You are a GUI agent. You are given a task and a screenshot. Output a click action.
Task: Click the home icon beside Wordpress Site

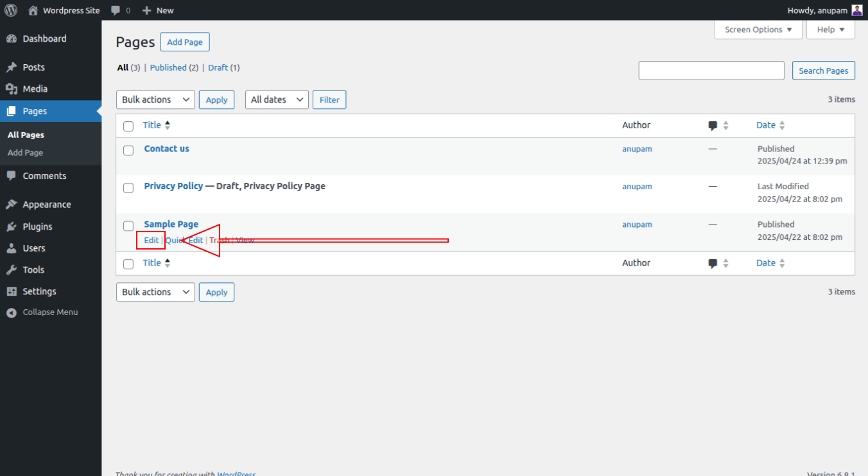point(33,10)
